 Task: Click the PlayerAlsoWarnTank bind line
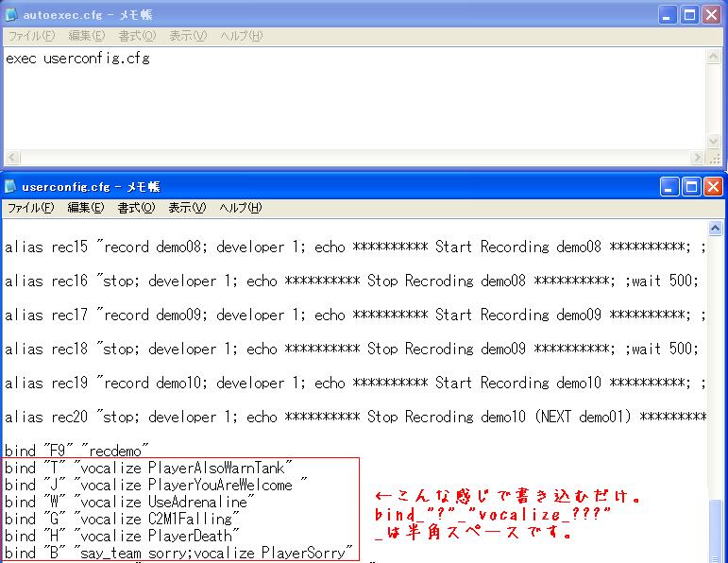[x=148, y=468]
